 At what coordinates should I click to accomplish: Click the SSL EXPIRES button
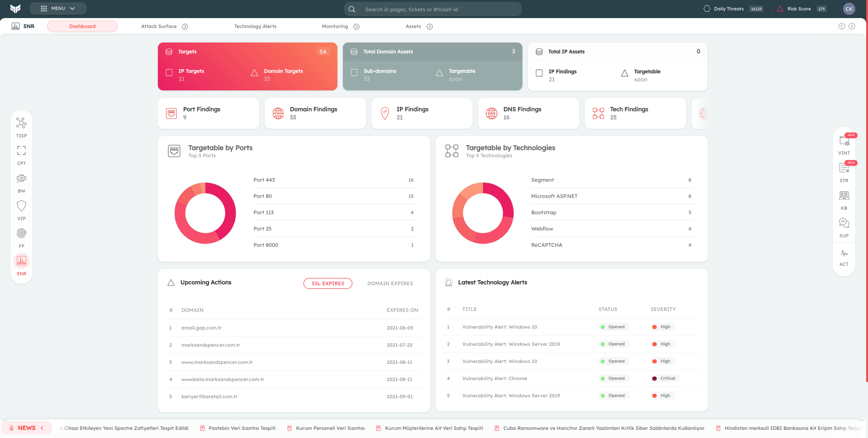pos(328,283)
